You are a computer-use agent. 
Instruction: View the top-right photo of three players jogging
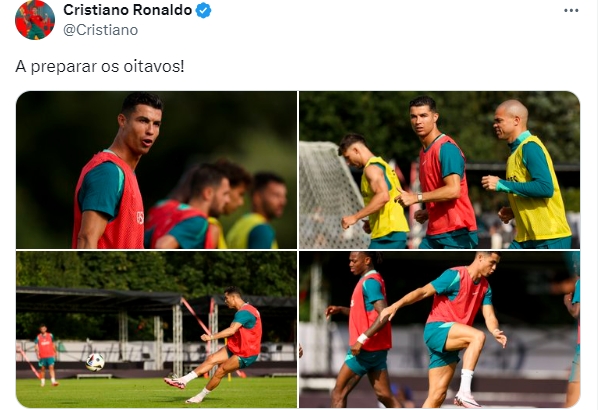439,170
